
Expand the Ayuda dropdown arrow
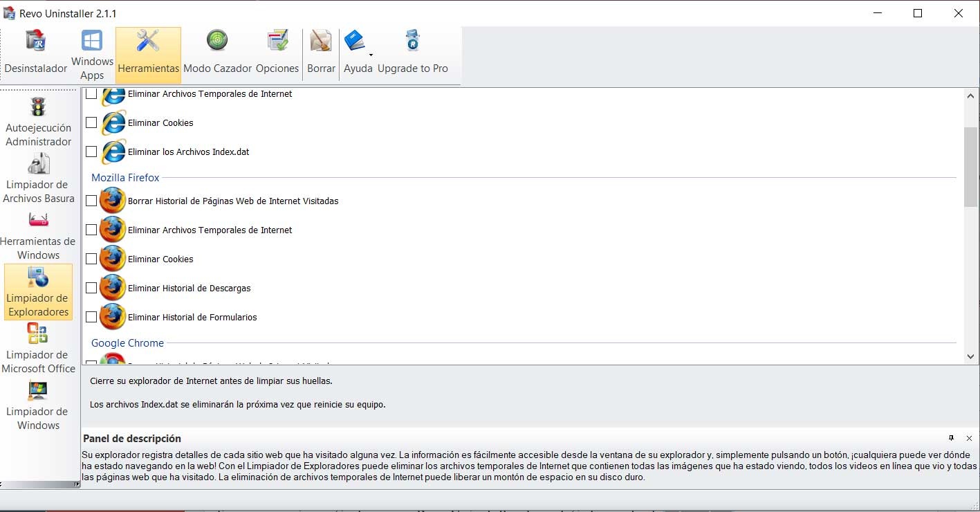[x=371, y=55]
